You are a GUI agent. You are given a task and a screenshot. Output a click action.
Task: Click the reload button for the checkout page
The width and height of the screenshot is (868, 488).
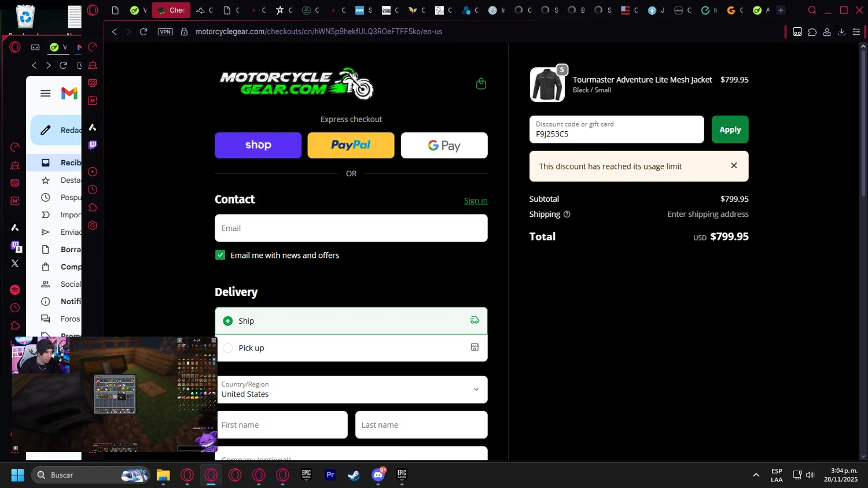[x=144, y=32]
